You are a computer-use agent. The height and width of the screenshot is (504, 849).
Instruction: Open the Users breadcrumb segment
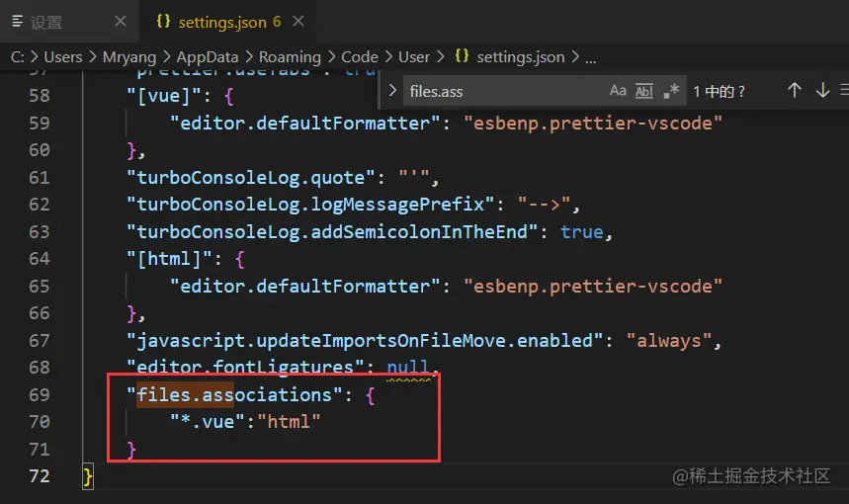pyautogui.click(x=63, y=57)
